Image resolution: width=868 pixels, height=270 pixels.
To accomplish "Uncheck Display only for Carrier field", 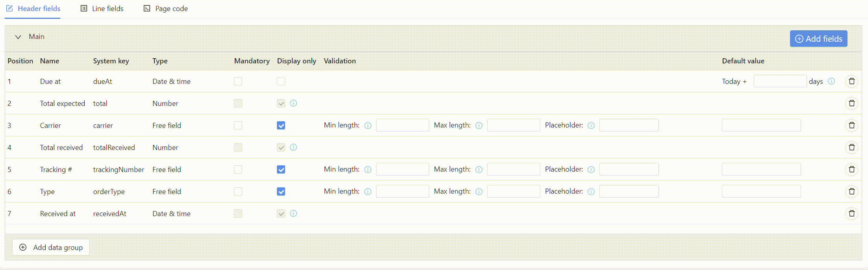I will [x=281, y=126].
